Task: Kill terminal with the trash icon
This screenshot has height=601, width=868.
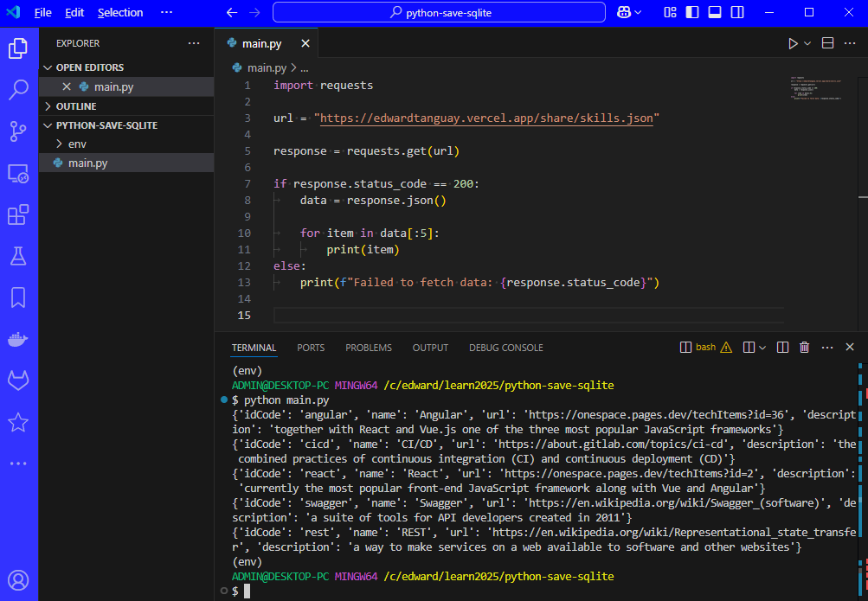Action: click(x=804, y=348)
